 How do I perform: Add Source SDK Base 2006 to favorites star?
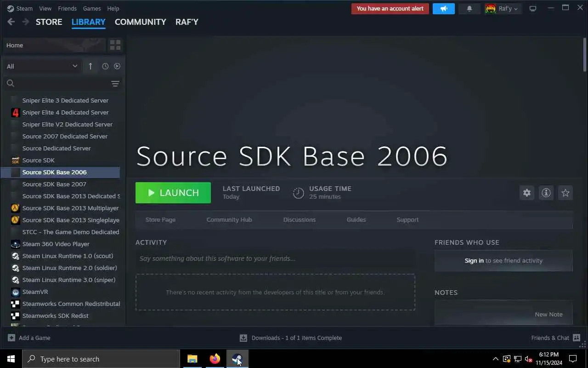click(x=565, y=193)
